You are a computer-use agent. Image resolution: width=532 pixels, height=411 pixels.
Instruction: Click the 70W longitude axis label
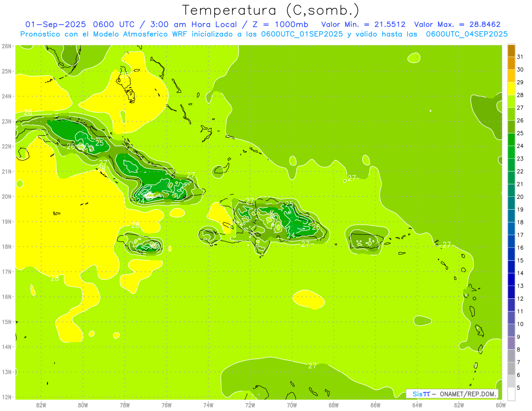pyautogui.click(x=292, y=405)
